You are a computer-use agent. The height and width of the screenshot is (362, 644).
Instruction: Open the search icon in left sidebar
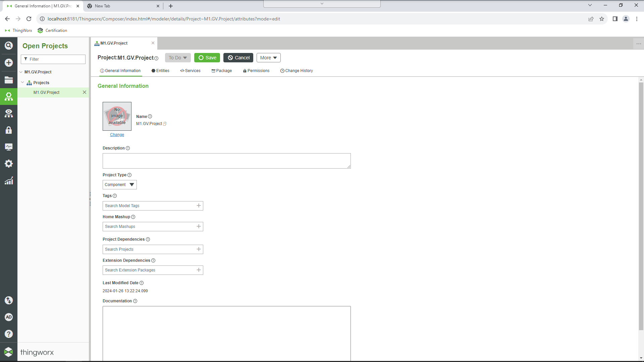tap(9, 46)
